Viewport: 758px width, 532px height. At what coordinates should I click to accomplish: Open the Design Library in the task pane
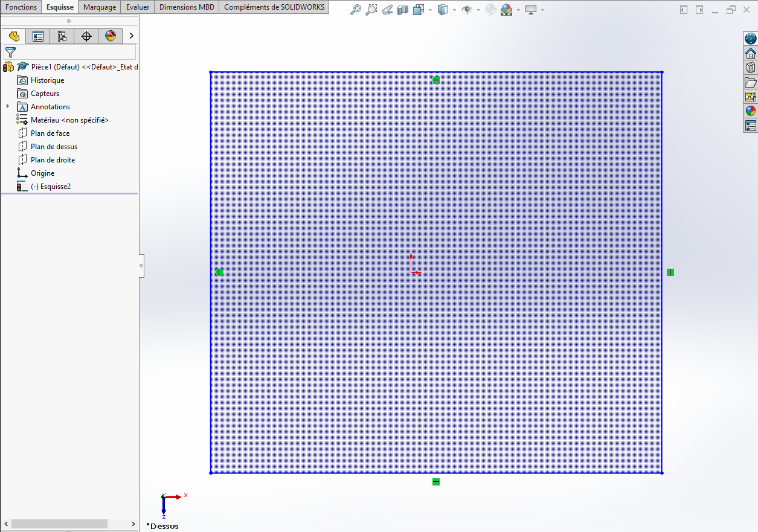750,68
